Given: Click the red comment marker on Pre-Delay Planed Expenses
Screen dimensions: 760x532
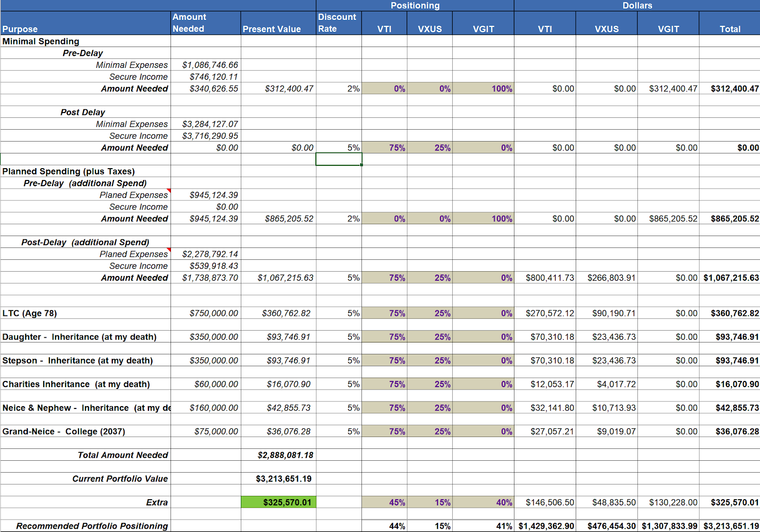Looking at the screenshot, I should 169,191.
